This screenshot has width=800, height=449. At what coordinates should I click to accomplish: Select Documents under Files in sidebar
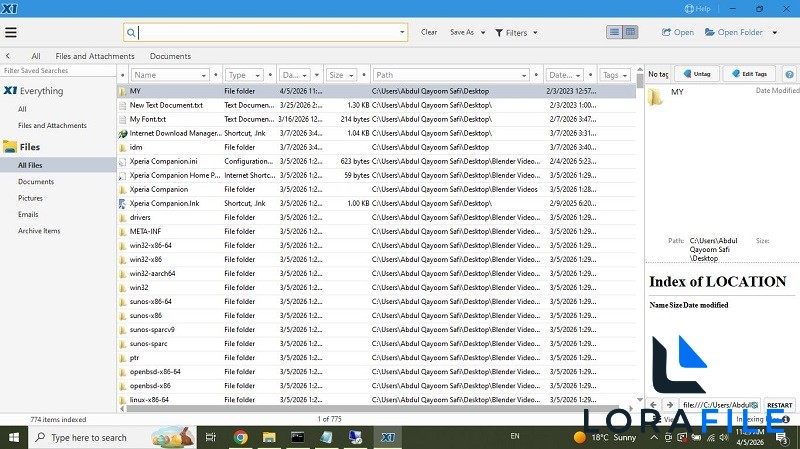[36, 182]
